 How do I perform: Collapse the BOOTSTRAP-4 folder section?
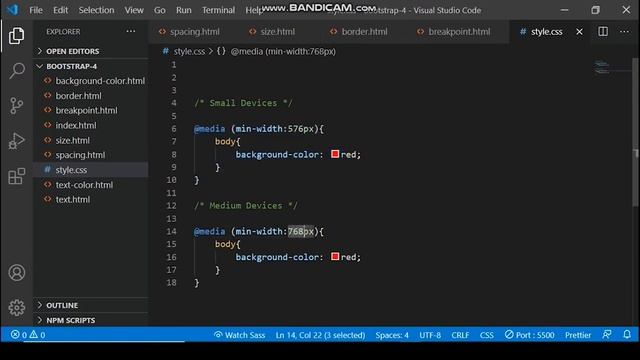(x=91, y=66)
